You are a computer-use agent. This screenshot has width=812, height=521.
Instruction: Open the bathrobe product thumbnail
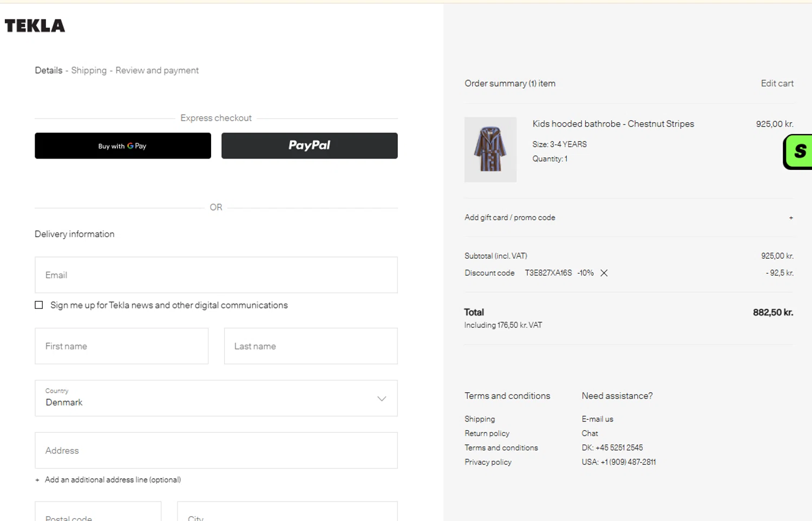490,150
